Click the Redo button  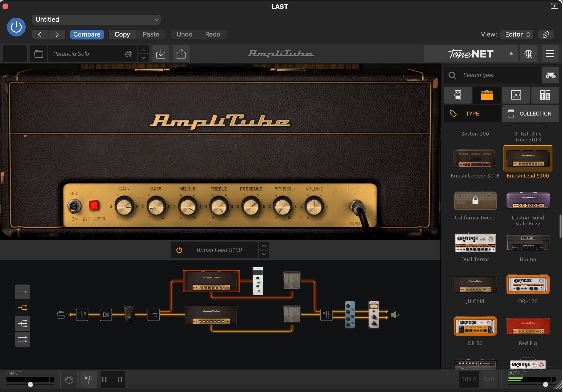pos(213,34)
